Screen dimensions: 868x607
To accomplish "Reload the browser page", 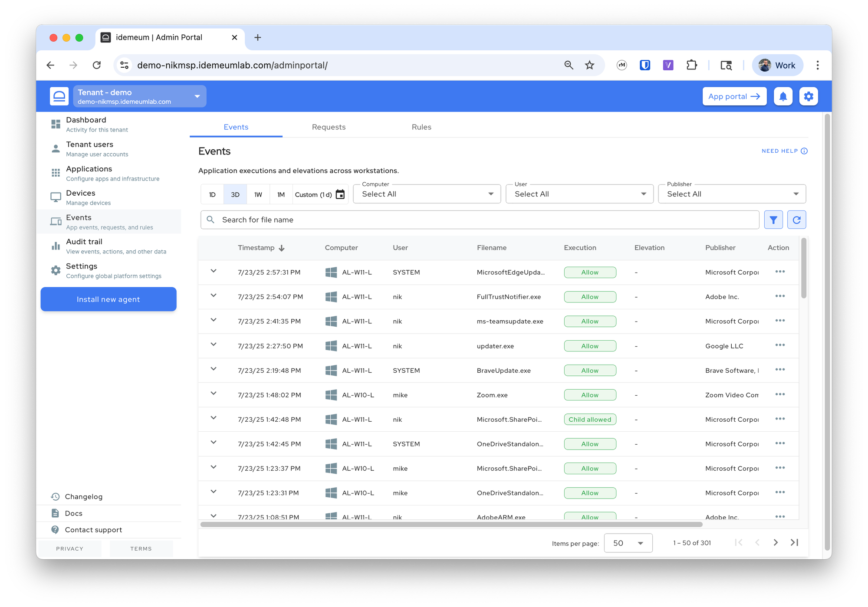I will click(x=97, y=65).
